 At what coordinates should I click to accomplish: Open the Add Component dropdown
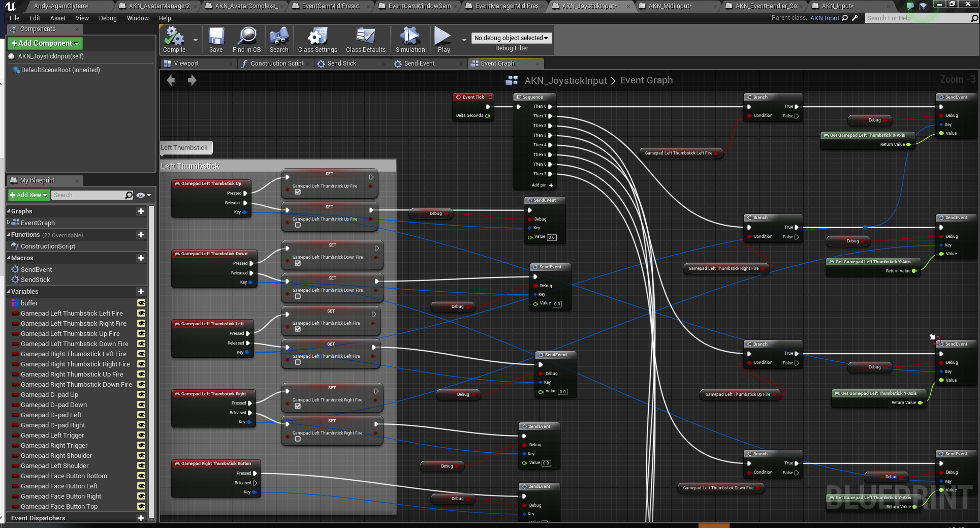(45, 44)
